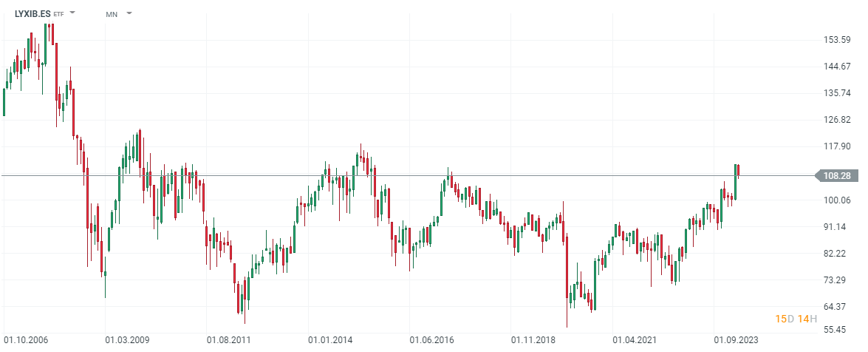Screen dimensions: 868x352
Task: Expand the MN timeframe dropdown
Action: (129, 13)
